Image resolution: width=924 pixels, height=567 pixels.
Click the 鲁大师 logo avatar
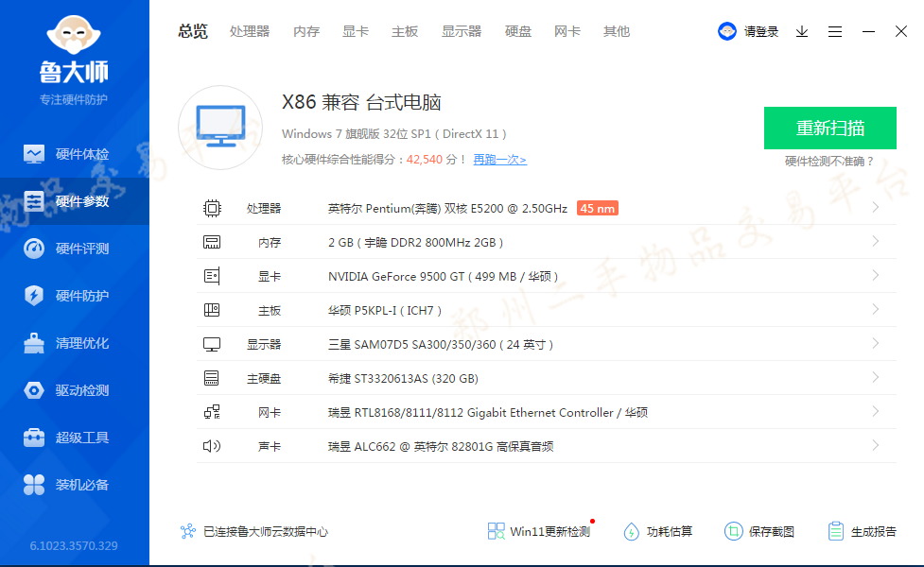pyautogui.click(x=74, y=34)
